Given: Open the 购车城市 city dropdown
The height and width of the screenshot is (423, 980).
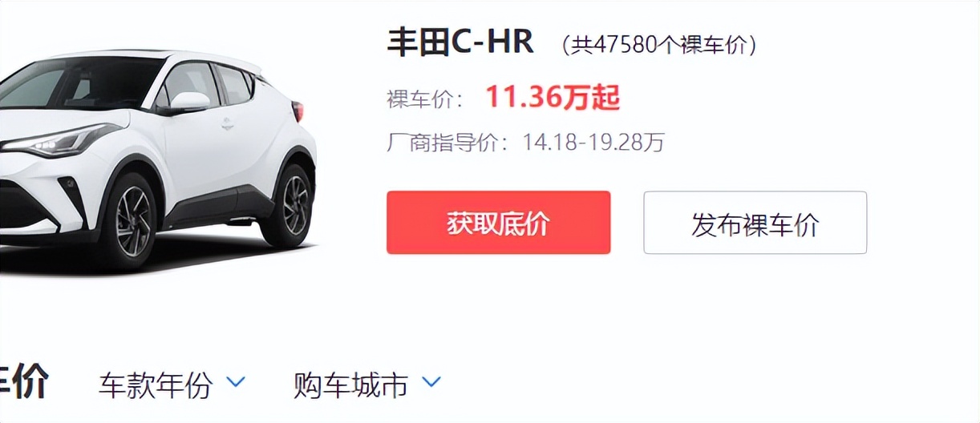Looking at the screenshot, I should [367, 385].
